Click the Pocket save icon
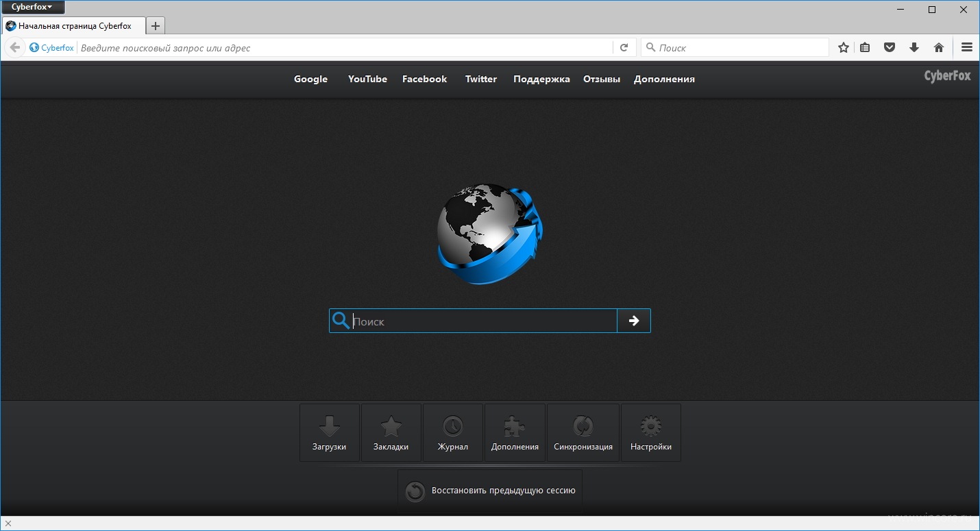The image size is (980, 531). (x=890, y=48)
